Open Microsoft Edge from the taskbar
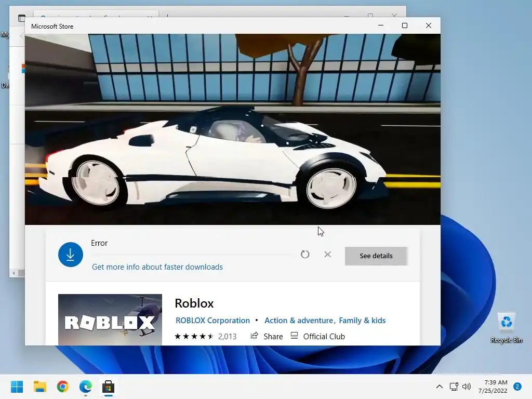Screen dimensions: 532x399 [x=86, y=387]
